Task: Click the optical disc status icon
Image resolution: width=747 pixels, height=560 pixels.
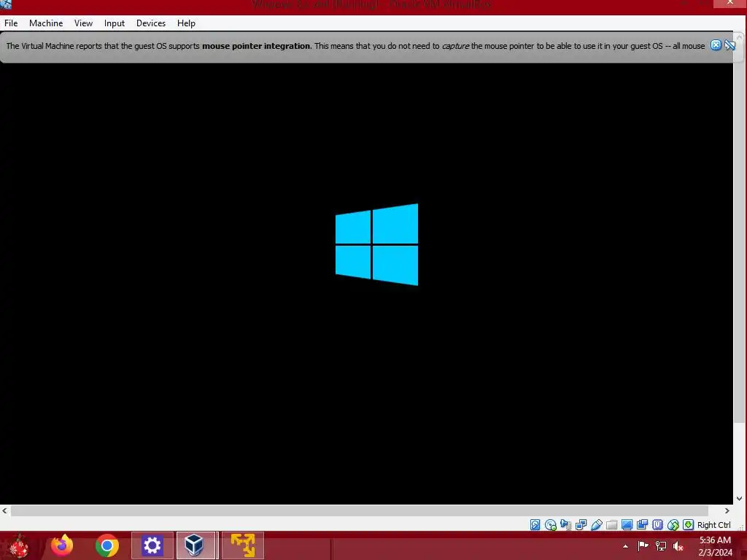Action: (x=550, y=525)
